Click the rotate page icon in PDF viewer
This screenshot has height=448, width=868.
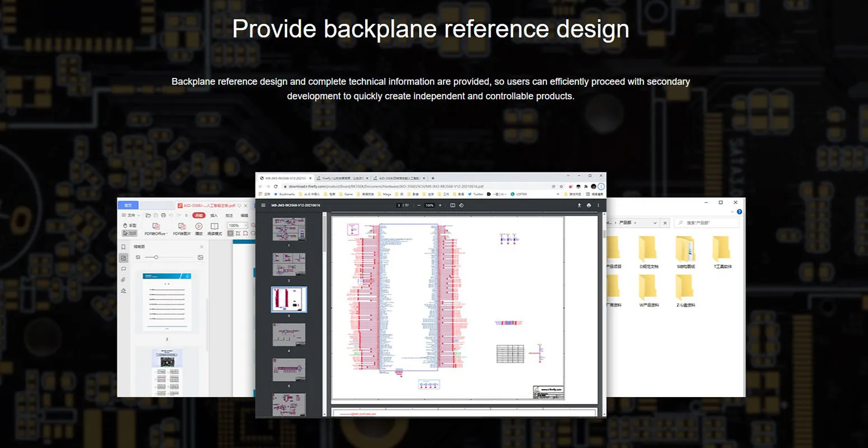click(461, 206)
